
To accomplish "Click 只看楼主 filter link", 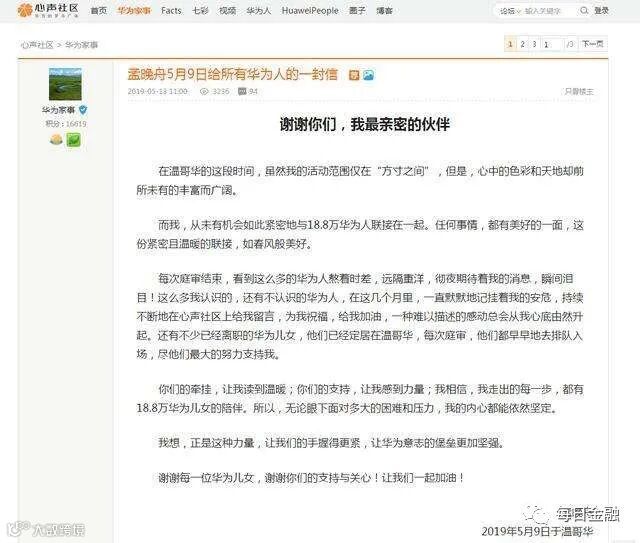I will coord(578,91).
